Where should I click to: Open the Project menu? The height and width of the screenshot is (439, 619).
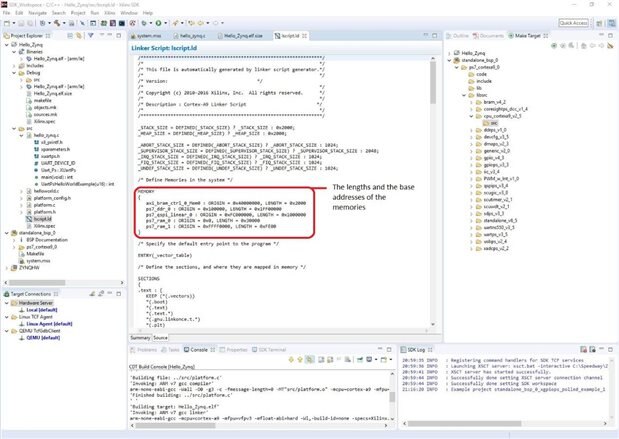(78, 13)
